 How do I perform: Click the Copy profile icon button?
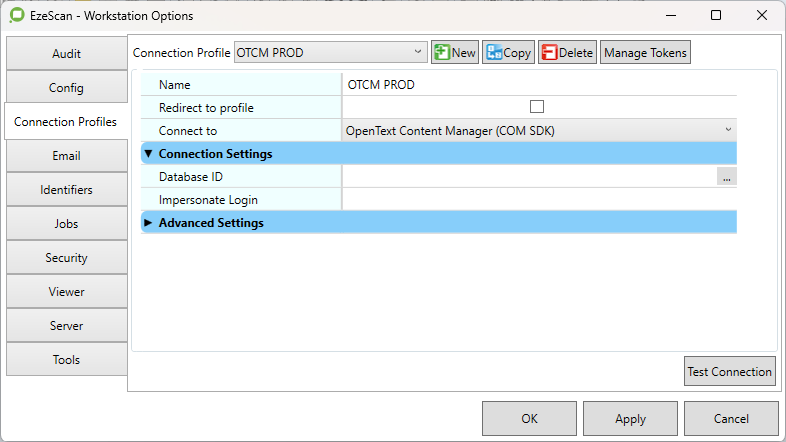click(x=508, y=53)
